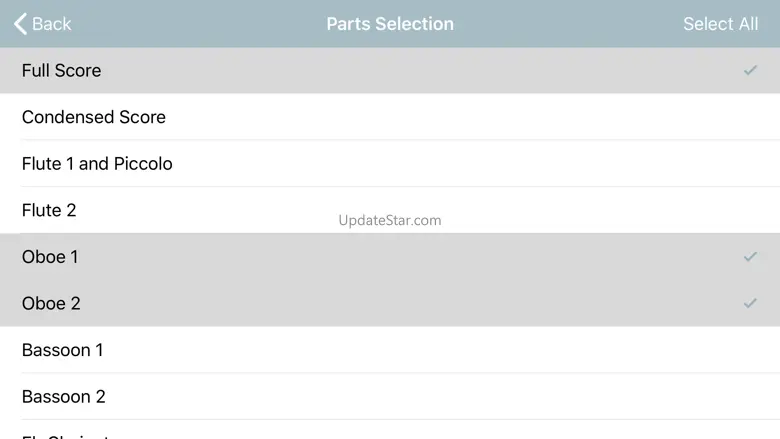Choose the Flute 1 and Piccolo part
Viewport: 780px width, 439px height.
97,164
